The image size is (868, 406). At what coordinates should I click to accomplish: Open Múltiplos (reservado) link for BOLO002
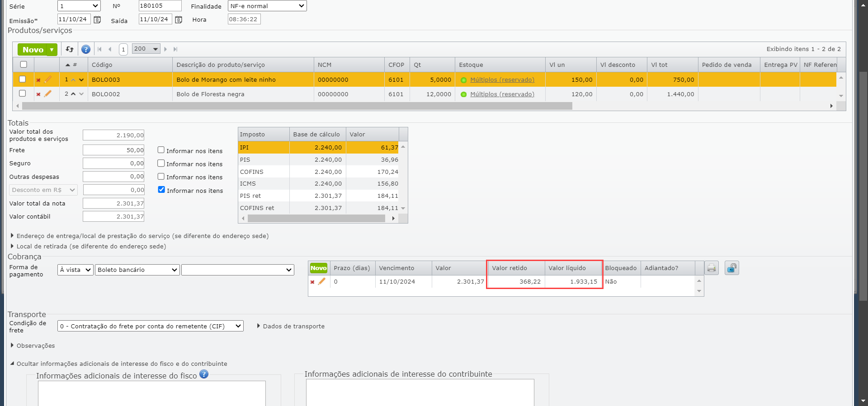pos(502,94)
